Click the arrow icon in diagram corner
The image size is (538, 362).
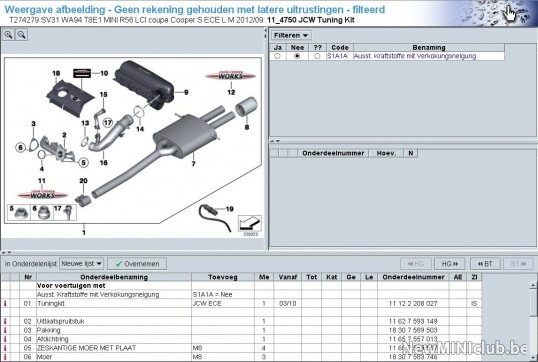point(250,223)
